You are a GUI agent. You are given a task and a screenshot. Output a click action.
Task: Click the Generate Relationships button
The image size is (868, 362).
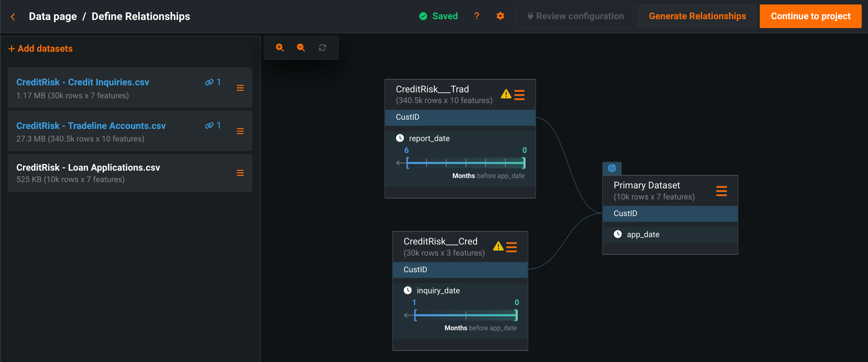tap(697, 16)
